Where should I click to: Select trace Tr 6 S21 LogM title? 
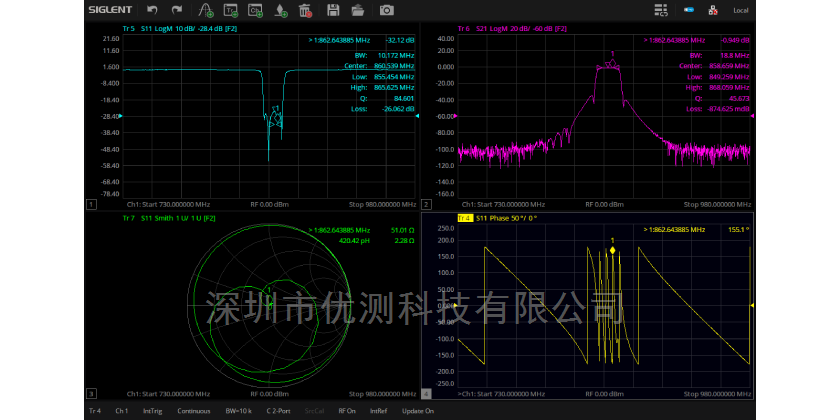point(512,28)
